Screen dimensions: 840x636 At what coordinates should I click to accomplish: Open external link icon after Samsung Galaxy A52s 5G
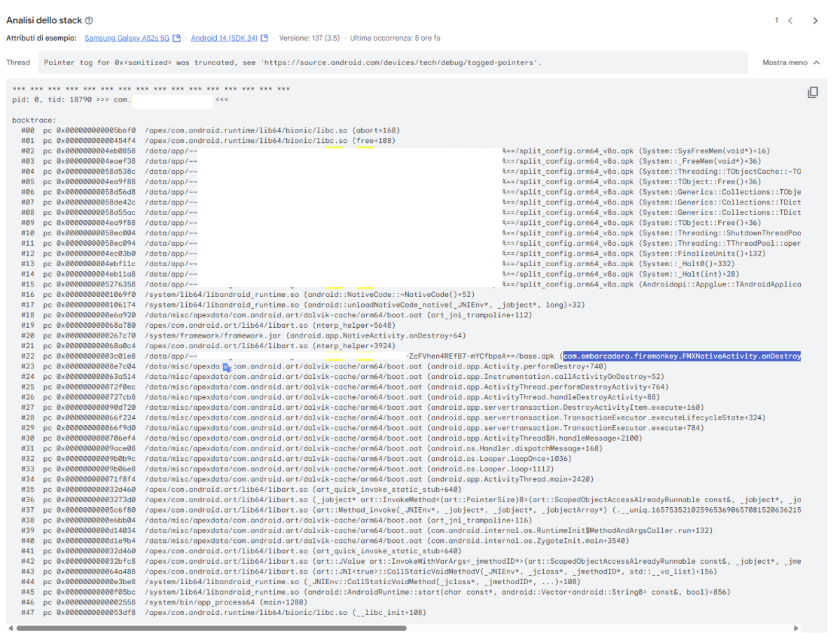coord(177,38)
